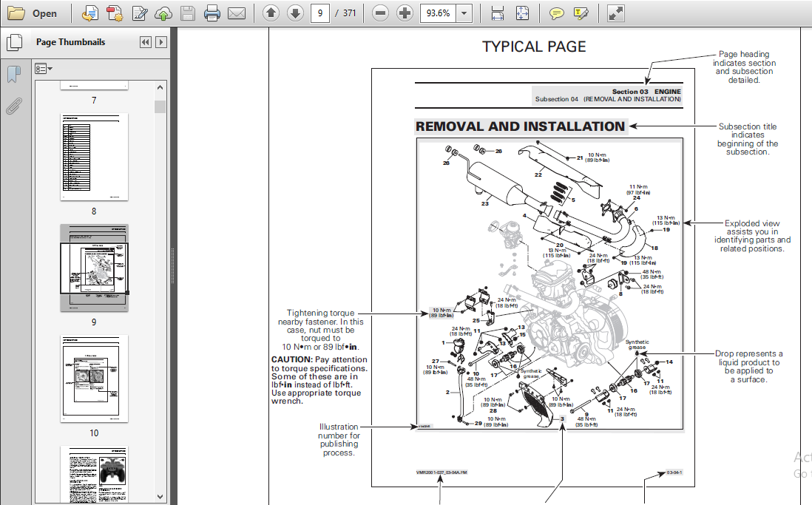Select page 10 thumbnail

94,379
